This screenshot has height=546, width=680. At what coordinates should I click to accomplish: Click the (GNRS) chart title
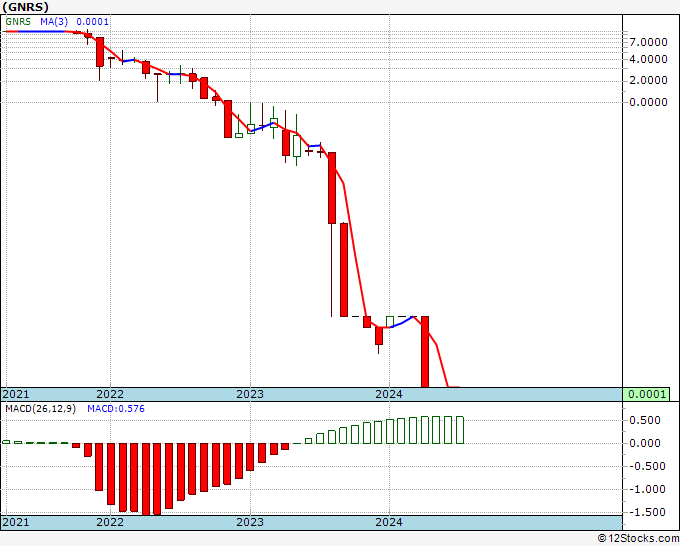pos(25,7)
